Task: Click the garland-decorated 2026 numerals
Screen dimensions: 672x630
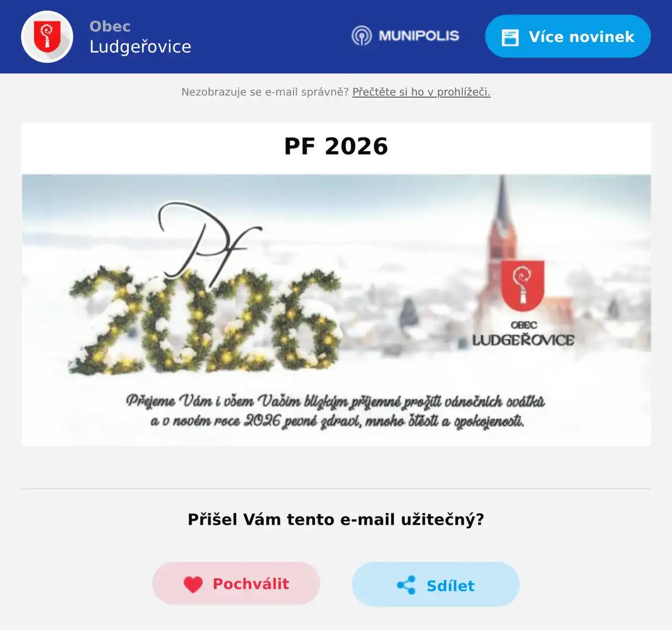Action: (205, 322)
